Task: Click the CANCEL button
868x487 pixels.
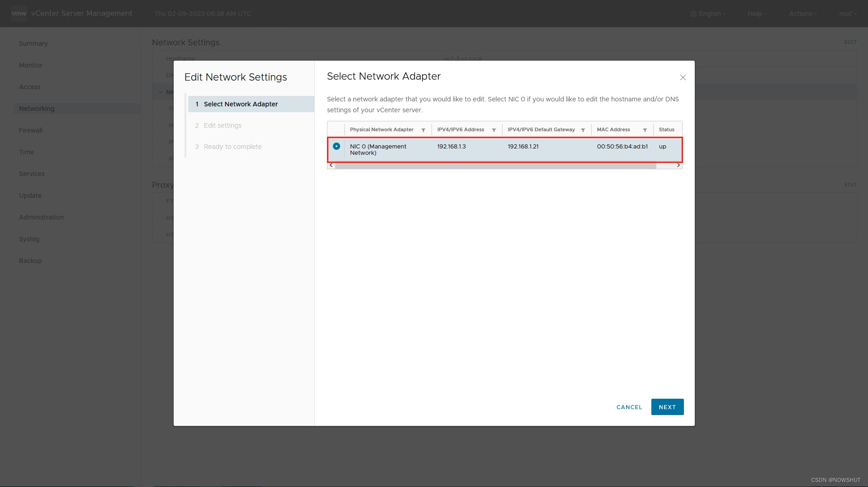Action: coord(629,407)
